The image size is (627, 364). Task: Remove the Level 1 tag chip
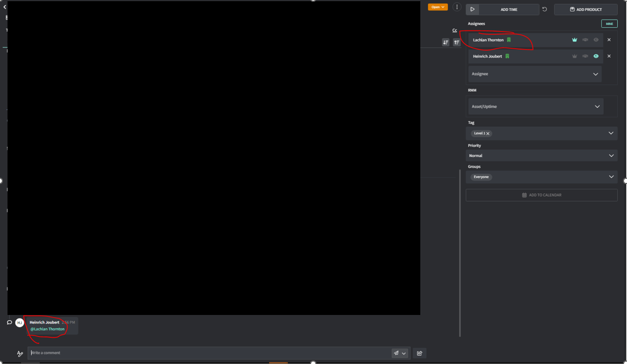[488, 133]
